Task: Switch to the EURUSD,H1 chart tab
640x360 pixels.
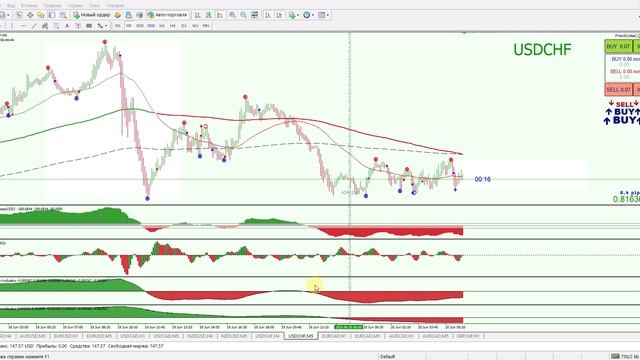Action: [x=66, y=336]
